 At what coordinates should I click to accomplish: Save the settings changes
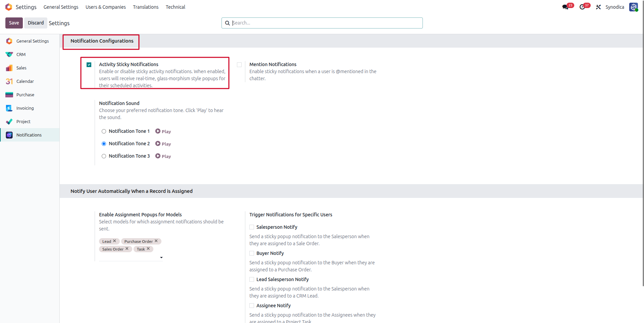(x=14, y=23)
